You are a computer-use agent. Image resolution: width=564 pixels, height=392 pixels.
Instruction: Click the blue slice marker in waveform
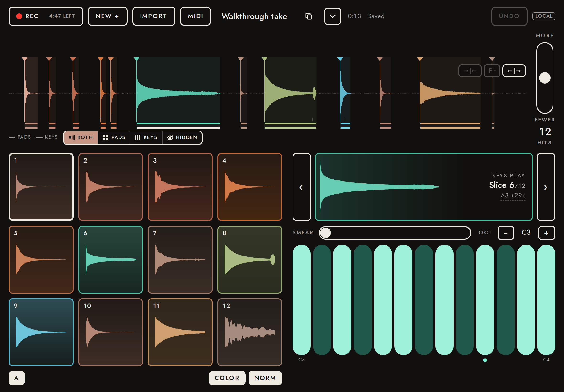click(x=340, y=59)
